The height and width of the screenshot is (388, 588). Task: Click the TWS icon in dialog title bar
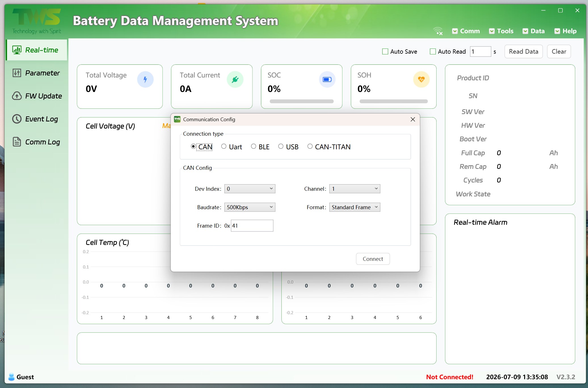point(177,119)
